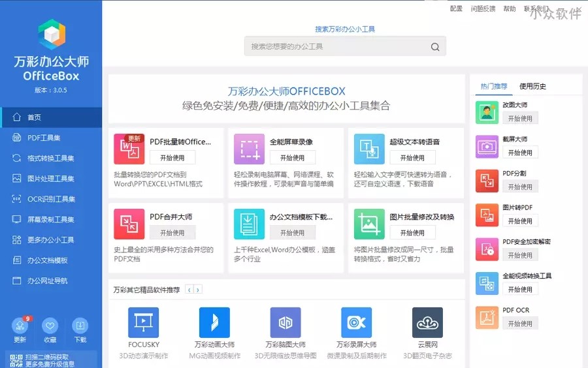This screenshot has height=368, width=588.
Task: Click 开始使用 for 办公文档模板下载
Action: coord(293,232)
